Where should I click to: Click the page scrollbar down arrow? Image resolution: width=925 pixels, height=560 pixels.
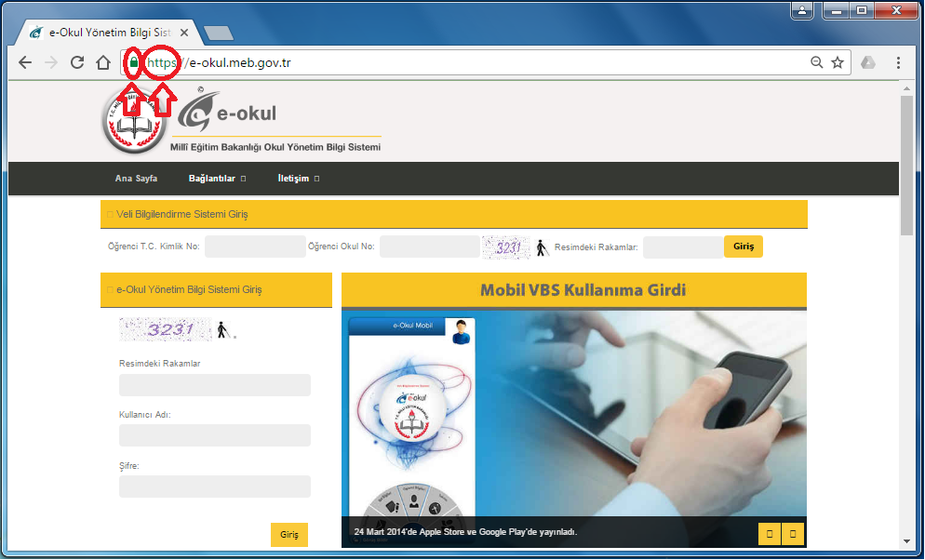pyautogui.click(x=906, y=541)
